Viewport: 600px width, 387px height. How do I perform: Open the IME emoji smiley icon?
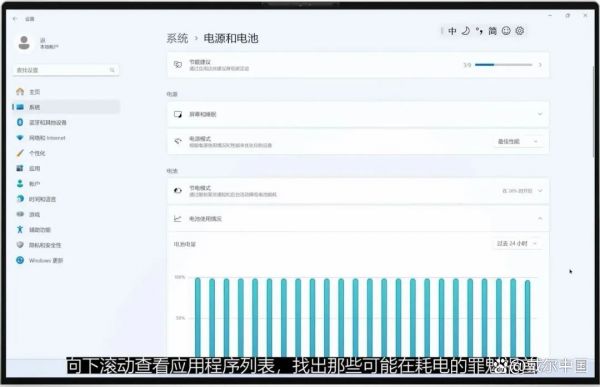tap(506, 31)
